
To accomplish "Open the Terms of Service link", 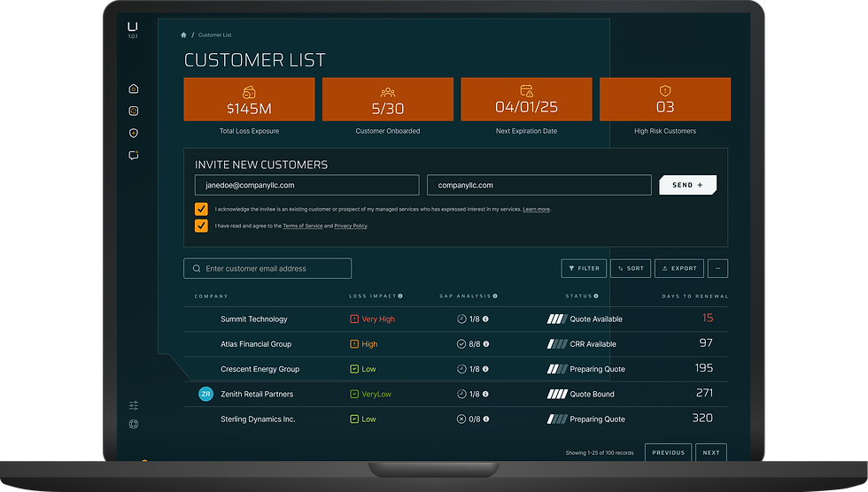I will point(303,227).
